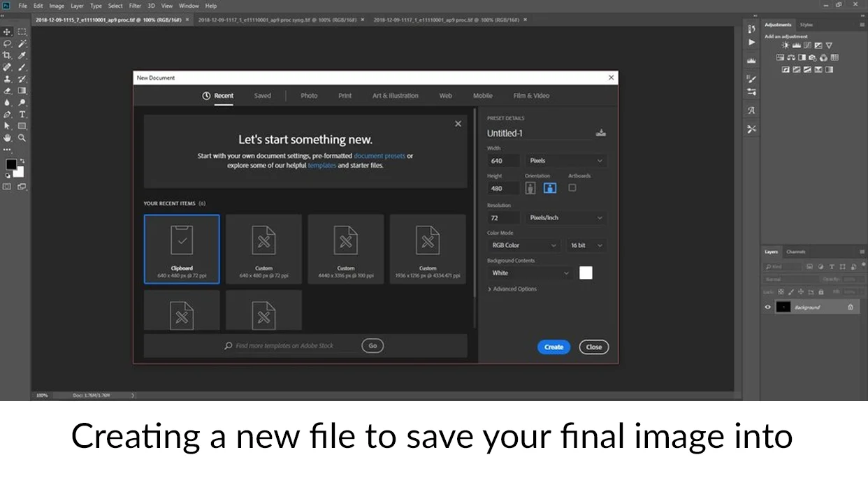This screenshot has width=868, height=492.
Task: Open the File menu
Action: click(22, 6)
